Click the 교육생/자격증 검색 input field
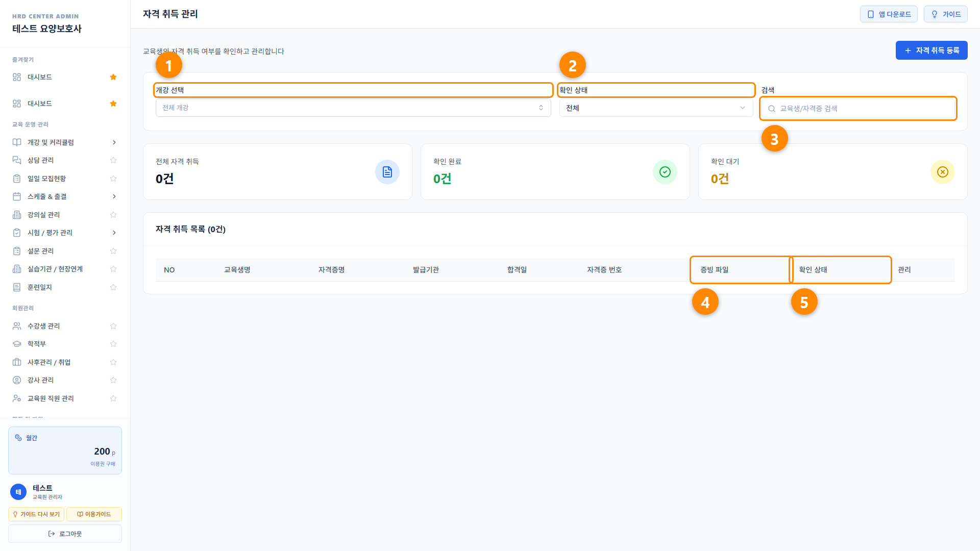Screen dimensions: 980x551 [x=858, y=109]
